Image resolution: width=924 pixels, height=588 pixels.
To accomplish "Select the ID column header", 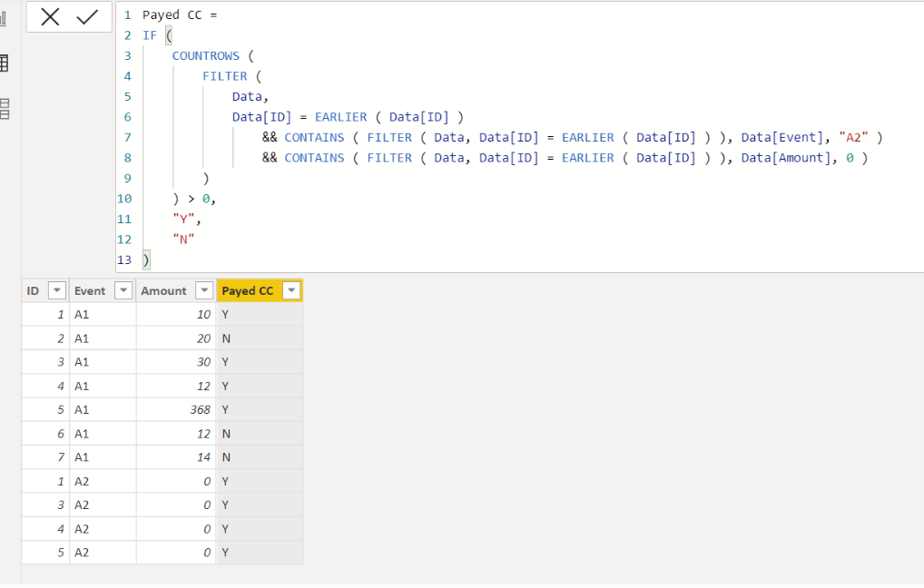I will click(45, 290).
